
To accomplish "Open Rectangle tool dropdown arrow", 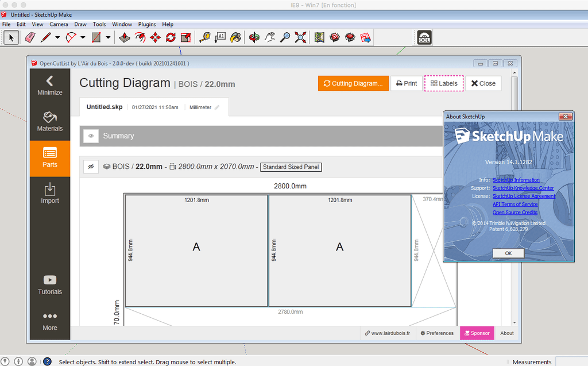I will pos(108,37).
